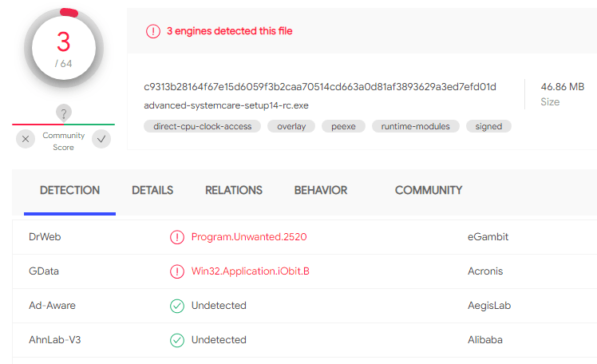
Task: Click the direct-cpu-clock-access tag
Action: 202,126
